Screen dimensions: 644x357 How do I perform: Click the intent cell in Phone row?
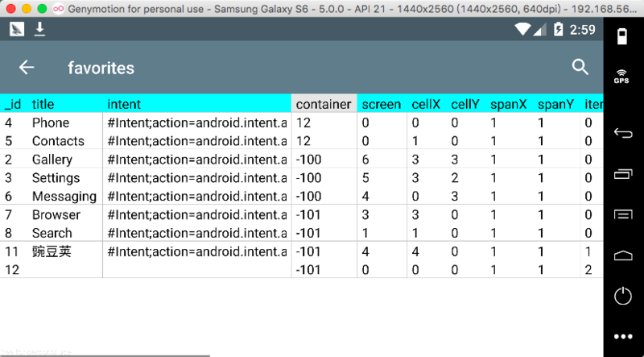(x=197, y=122)
